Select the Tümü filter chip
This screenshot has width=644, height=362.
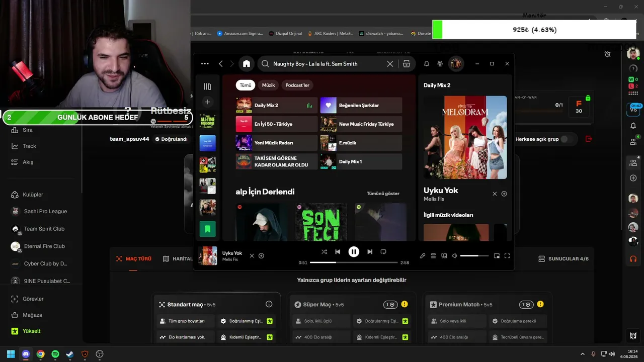pos(246,85)
